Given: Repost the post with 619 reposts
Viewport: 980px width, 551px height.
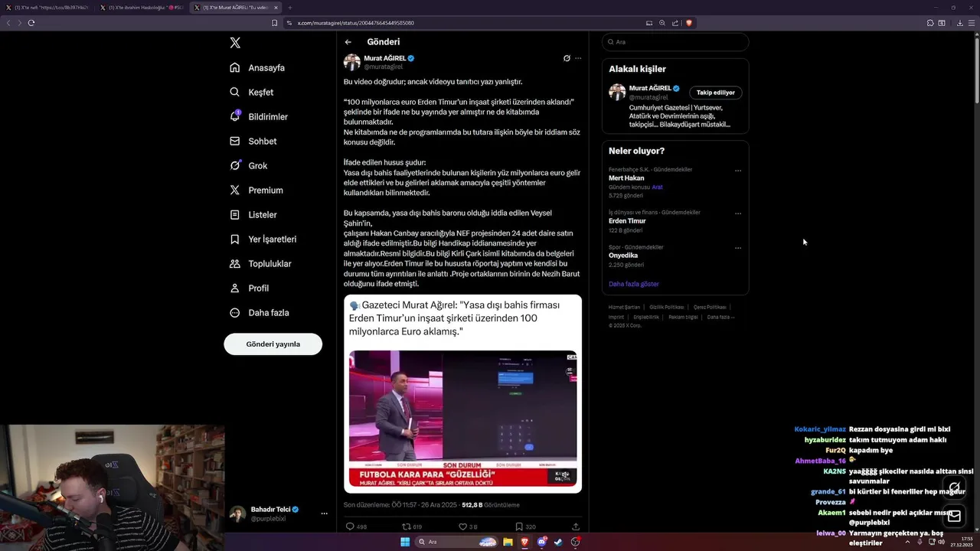Looking at the screenshot, I should pyautogui.click(x=412, y=527).
